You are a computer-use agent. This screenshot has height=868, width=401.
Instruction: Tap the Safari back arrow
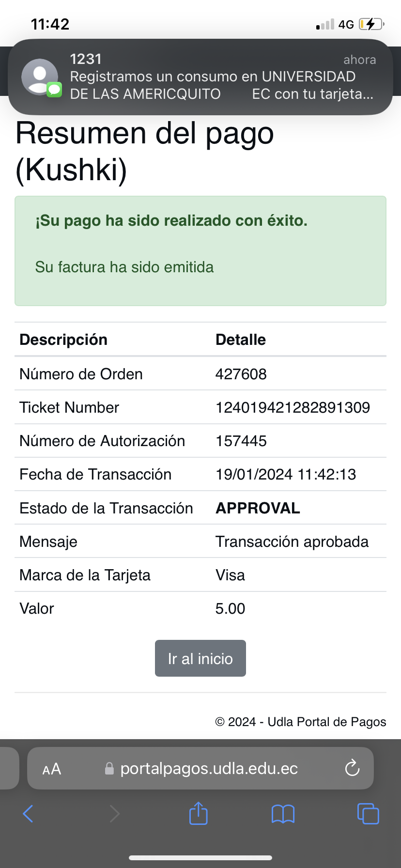click(x=28, y=813)
